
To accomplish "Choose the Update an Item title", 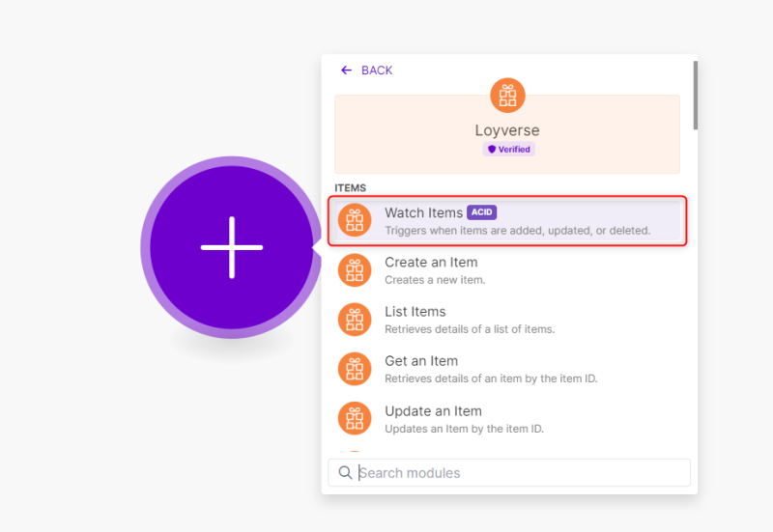I will coord(433,411).
